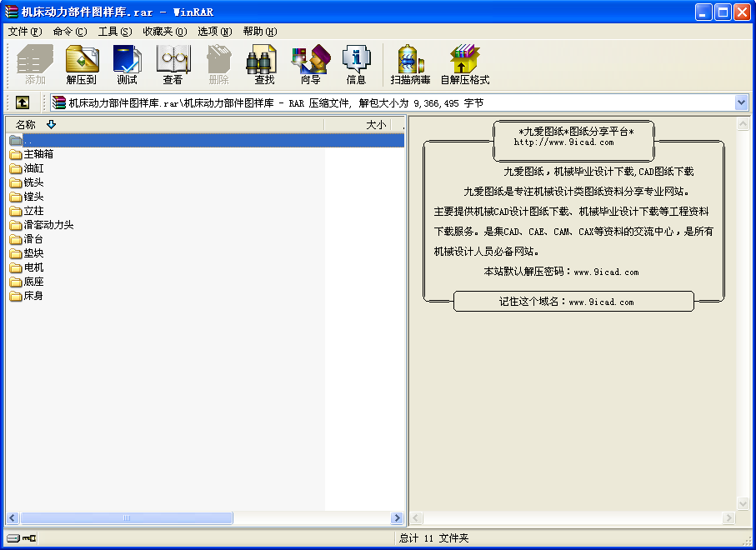Launch the 查找 (Find) binoculars tool

click(264, 64)
